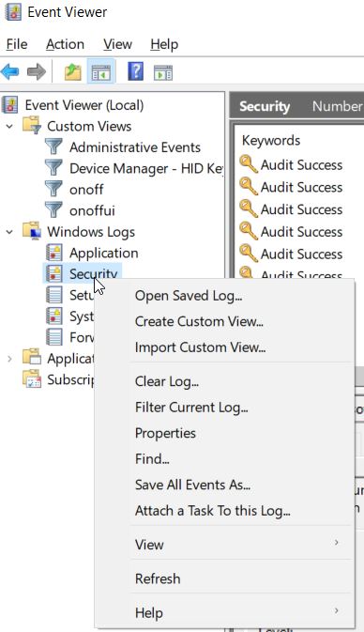Toggle the Show/Hide Action Pane icon
Viewport: 364px width, 632px height.
coord(163,72)
